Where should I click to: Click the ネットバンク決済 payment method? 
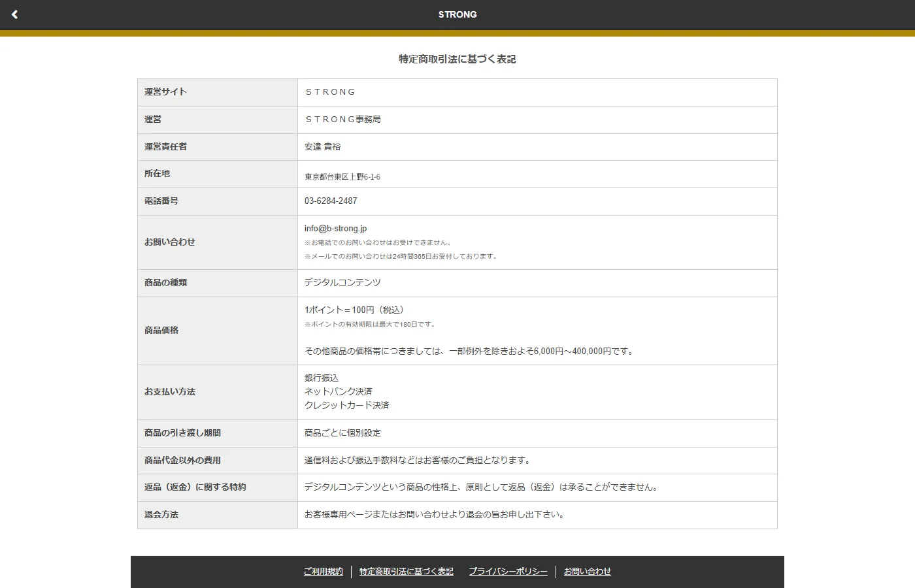tap(339, 392)
